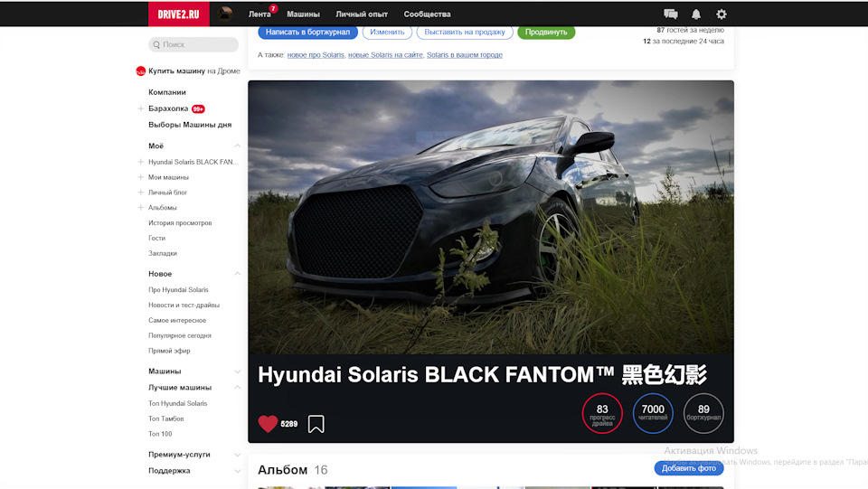Click the plus icon next to Мои машины

[141, 177]
